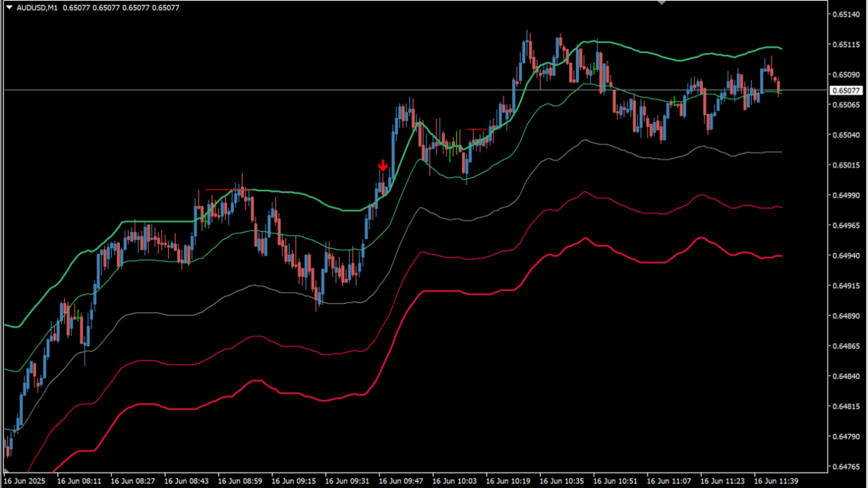Click the 16 Jun 2025 date label
This screenshot has width=868, height=488.
coord(23,481)
